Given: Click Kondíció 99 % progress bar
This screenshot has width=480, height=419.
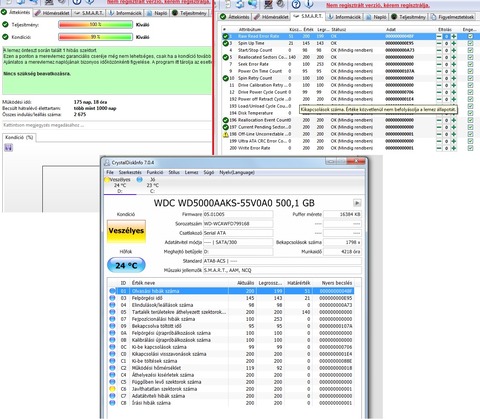Looking at the screenshot, I should [95, 37].
